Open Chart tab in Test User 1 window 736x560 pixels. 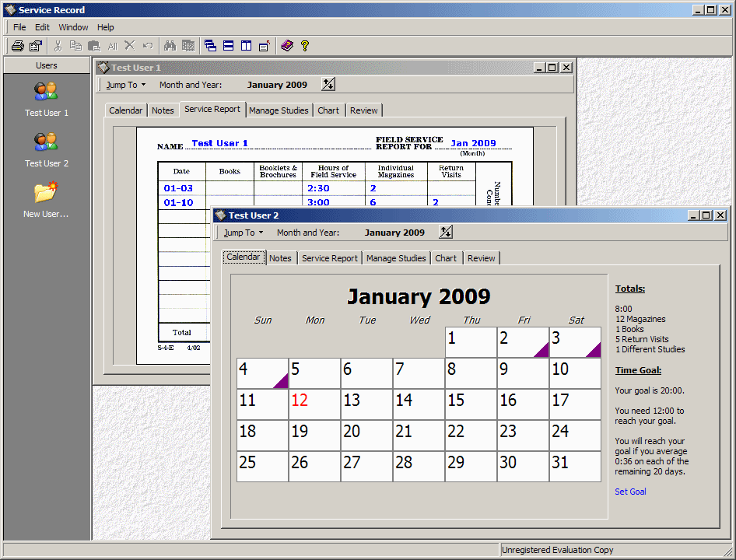pyautogui.click(x=328, y=110)
